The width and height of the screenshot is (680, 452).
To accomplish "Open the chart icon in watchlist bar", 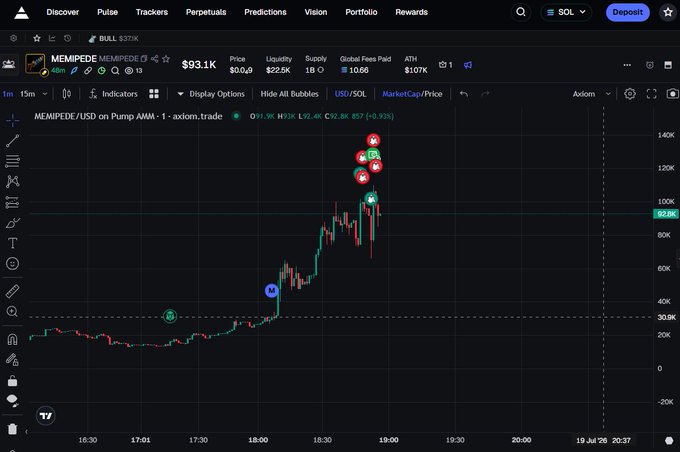I will pos(52,38).
